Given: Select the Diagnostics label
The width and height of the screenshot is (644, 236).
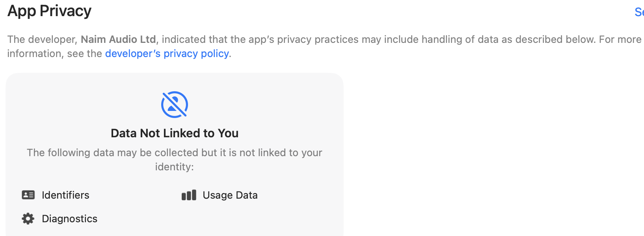Looking at the screenshot, I should coord(70,219).
